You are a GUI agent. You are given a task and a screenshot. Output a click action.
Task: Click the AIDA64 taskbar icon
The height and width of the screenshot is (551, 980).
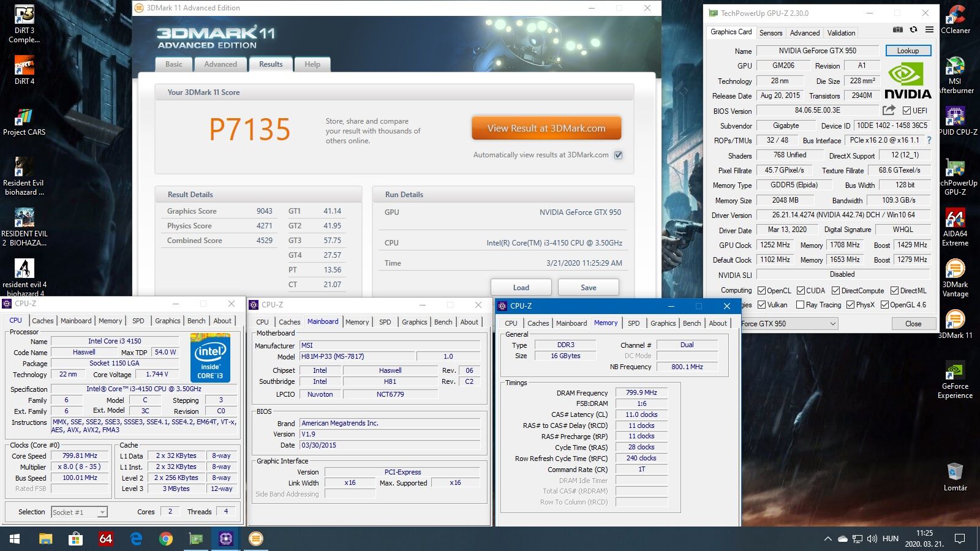pos(106,539)
